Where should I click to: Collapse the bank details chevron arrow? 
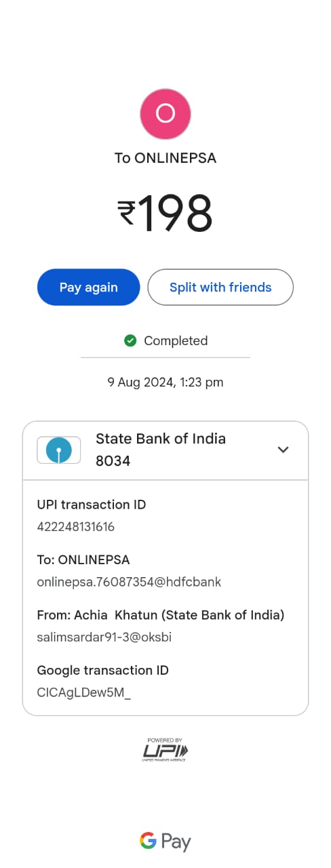coord(284,450)
